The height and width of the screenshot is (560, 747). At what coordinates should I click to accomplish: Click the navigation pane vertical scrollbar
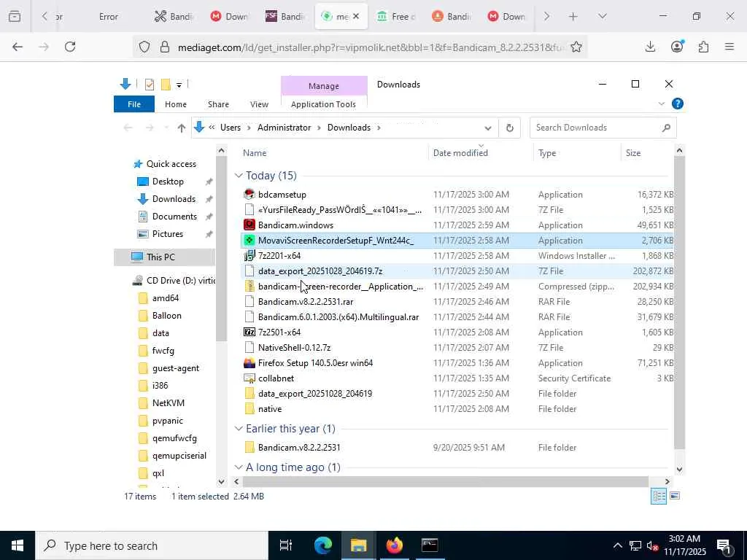pyautogui.click(x=221, y=248)
